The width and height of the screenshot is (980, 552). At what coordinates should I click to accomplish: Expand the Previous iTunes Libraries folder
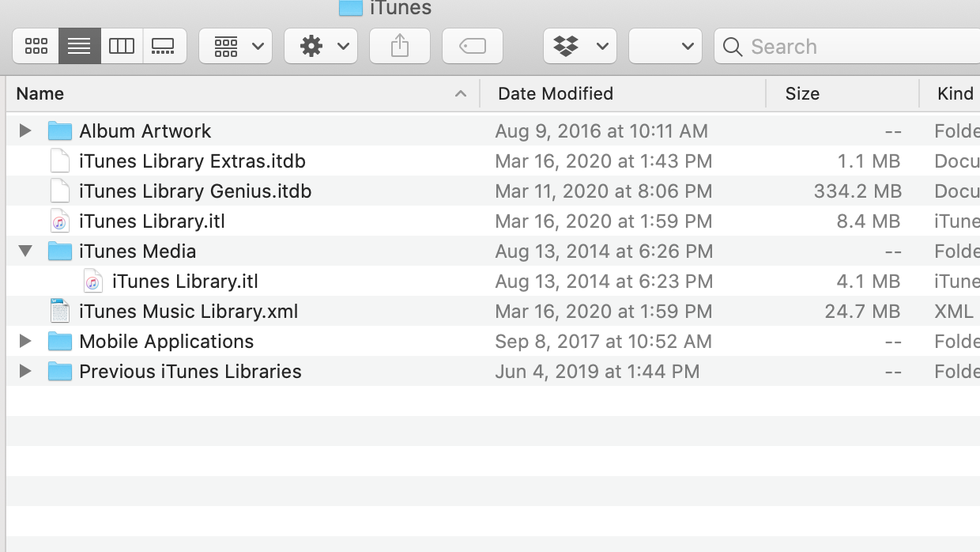25,371
